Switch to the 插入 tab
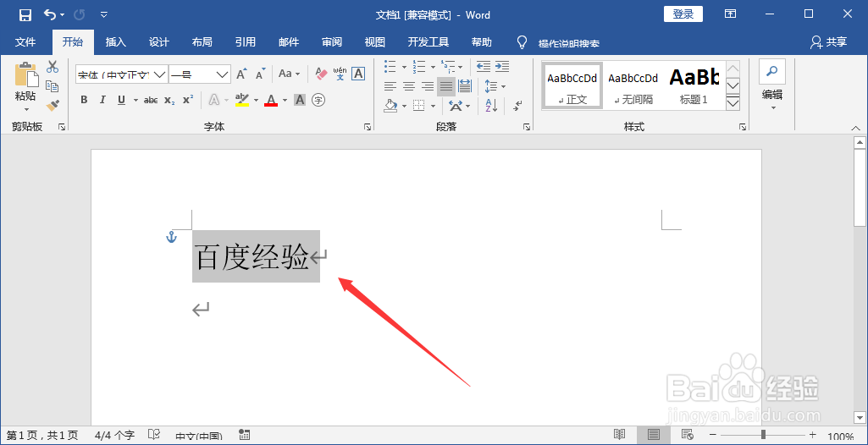Screen dimensions: 868x445 [116, 42]
